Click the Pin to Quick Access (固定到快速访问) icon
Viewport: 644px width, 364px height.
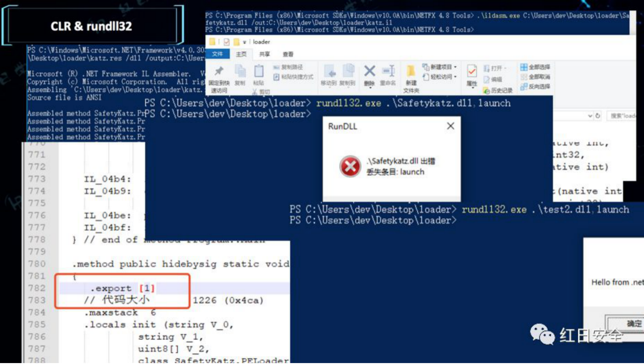coord(219,71)
